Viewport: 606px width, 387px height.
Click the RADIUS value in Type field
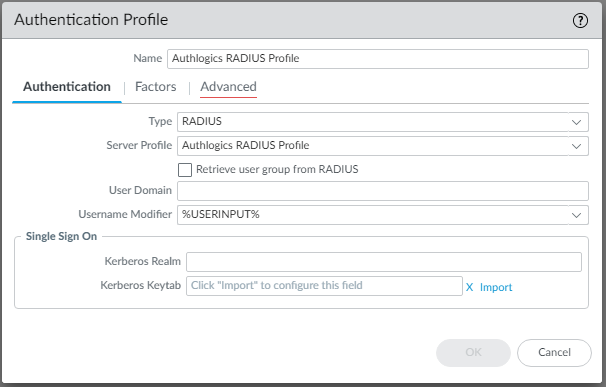click(202, 121)
